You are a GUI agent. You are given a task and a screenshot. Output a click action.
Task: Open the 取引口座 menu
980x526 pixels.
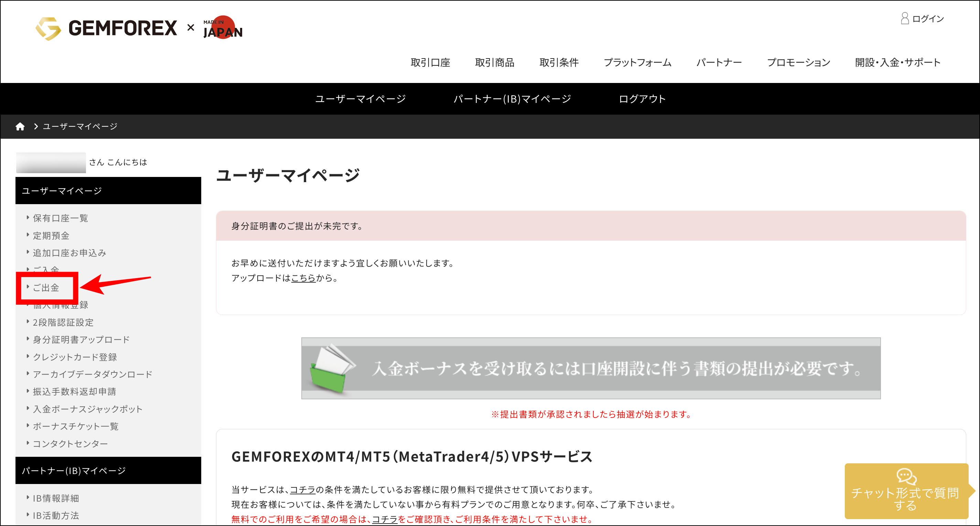click(431, 62)
